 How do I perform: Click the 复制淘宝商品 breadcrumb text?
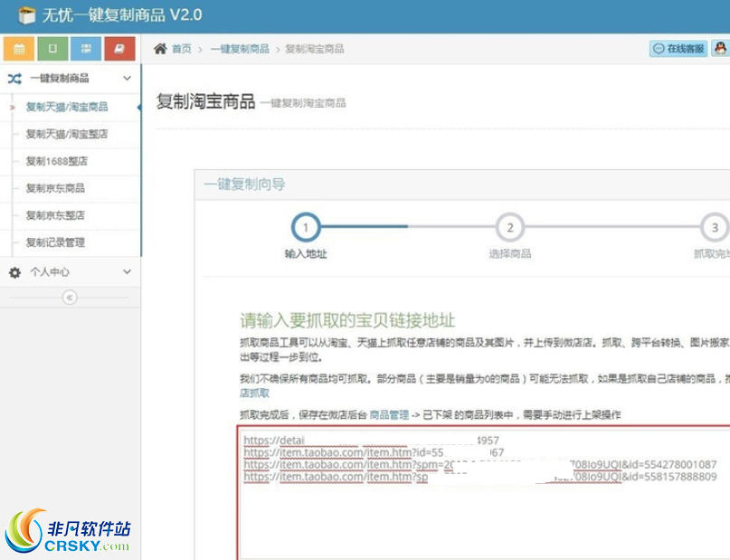(x=315, y=49)
